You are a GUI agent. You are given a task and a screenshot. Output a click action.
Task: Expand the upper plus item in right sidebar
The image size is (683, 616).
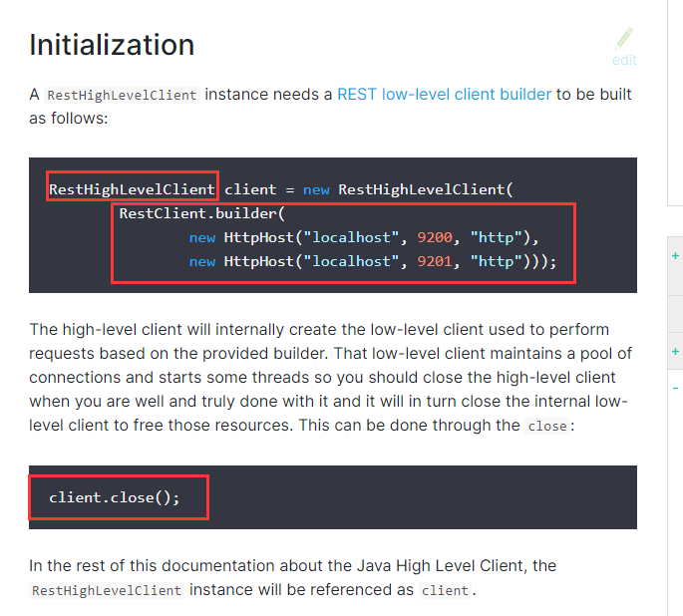676,255
